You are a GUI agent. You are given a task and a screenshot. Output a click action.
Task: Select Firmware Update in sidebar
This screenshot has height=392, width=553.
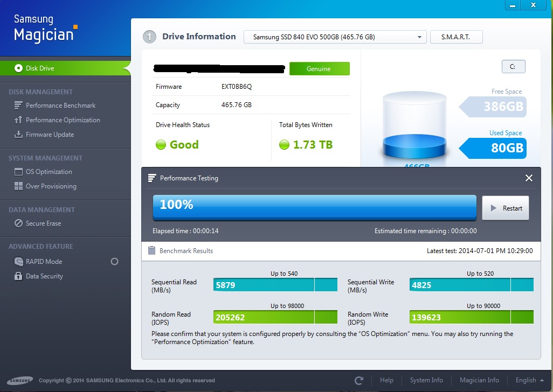tap(50, 135)
